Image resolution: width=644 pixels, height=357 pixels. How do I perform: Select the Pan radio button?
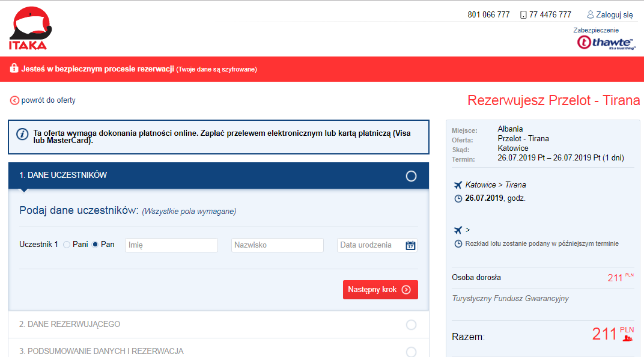click(95, 245)
